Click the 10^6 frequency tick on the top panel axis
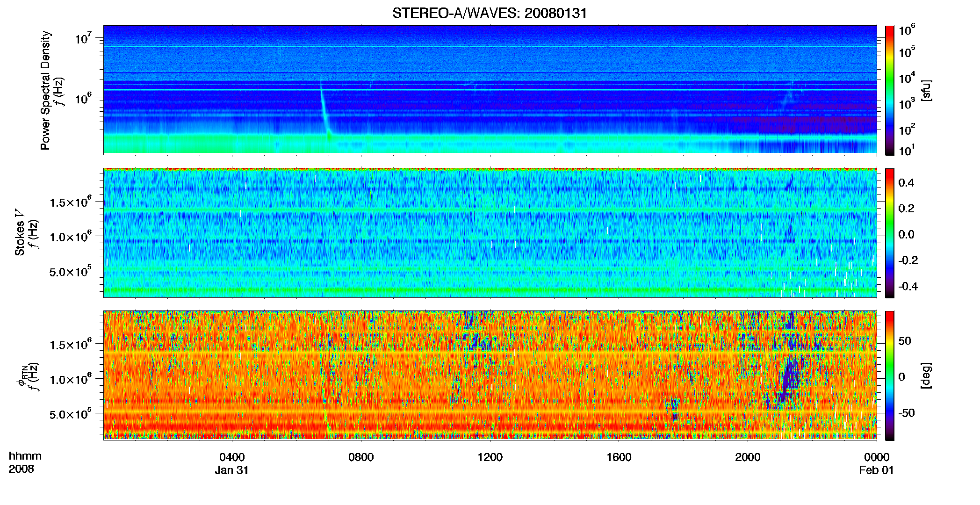 click(83, 98)
